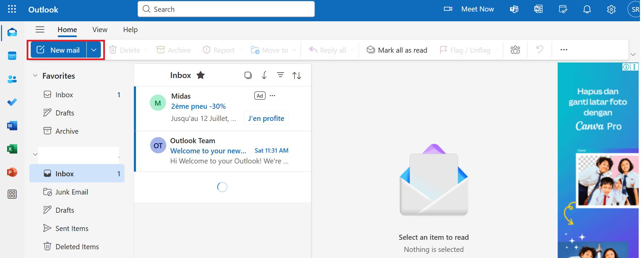644x258 pixels.
Task: Select Inbox under Favorites
Action: 77,95
